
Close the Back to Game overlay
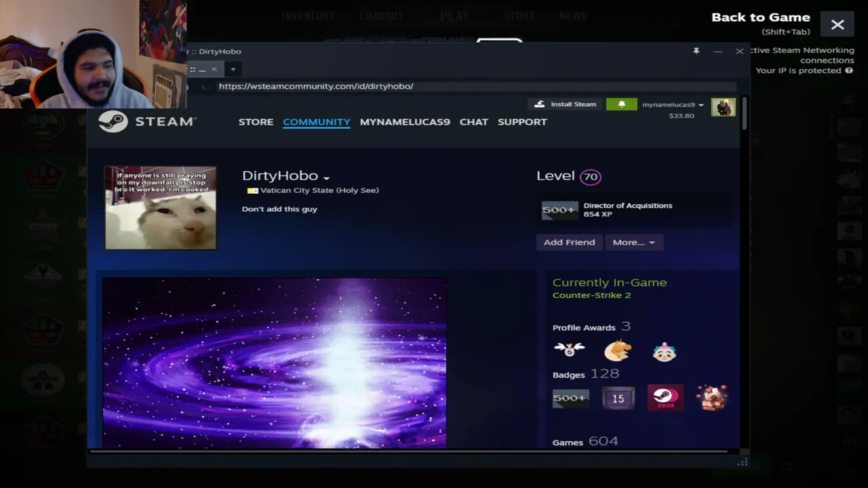pos(837,25)
